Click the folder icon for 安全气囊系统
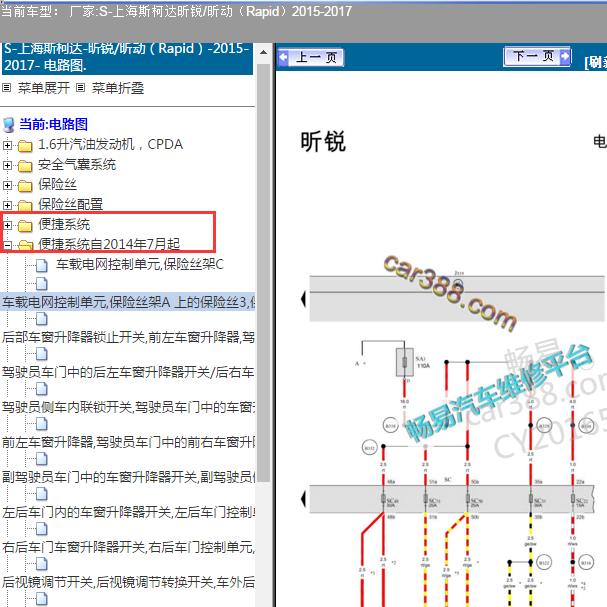Viewport: 607px width, 607px height. (25, 165)
